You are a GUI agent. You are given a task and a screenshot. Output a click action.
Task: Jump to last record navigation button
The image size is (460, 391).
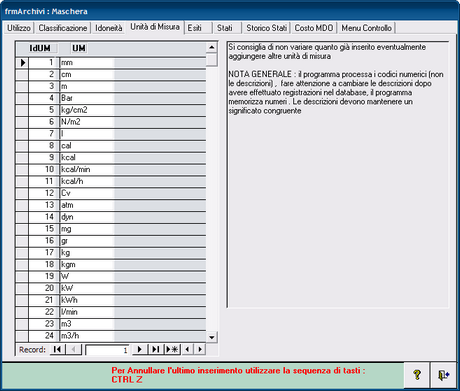155,349
